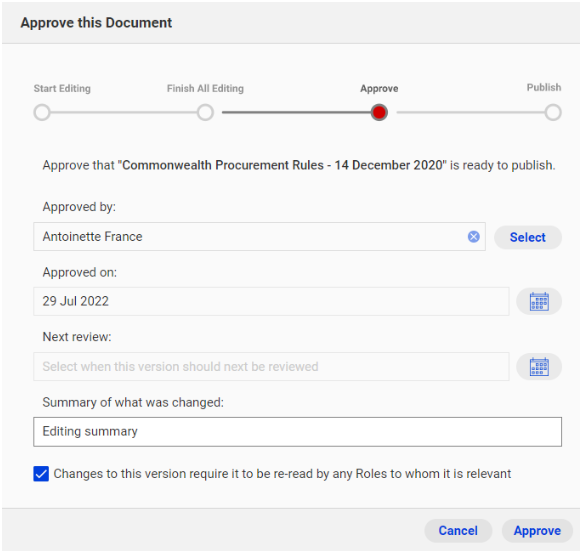Confirm with the Approve button
Screen dimensions: 582x551
(537, 531)
